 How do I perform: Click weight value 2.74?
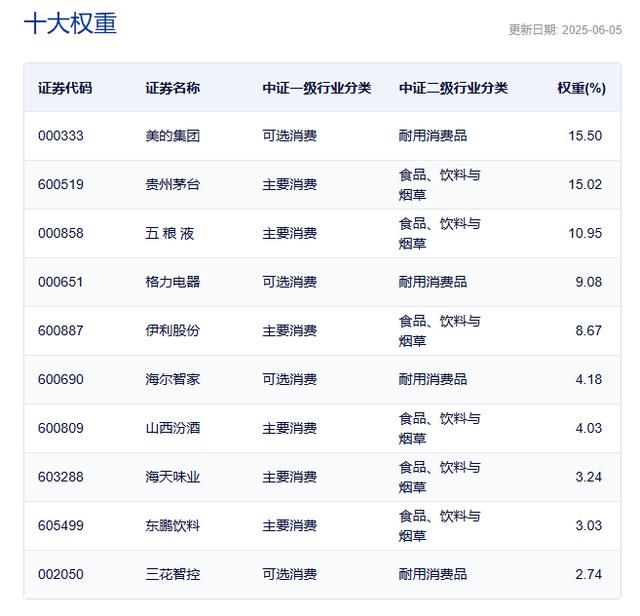(x=589, y=575)
